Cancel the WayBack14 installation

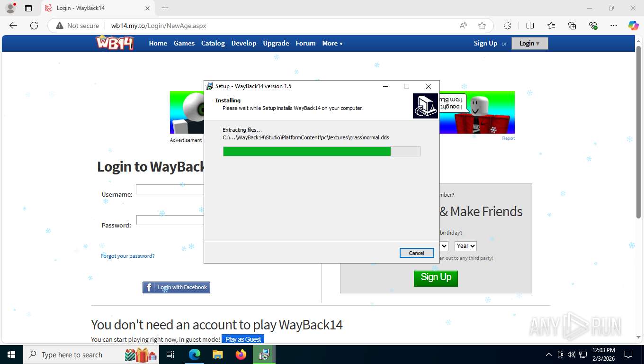click(417, 253)
